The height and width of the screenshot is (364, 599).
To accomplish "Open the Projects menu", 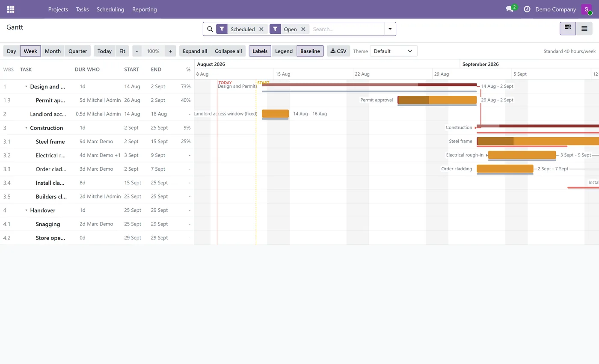I will tap(58, 9).
